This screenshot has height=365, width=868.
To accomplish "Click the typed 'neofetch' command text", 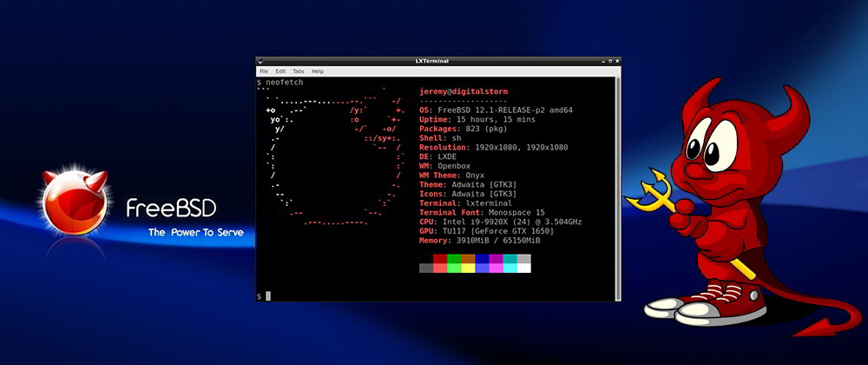I will [285, 82].
